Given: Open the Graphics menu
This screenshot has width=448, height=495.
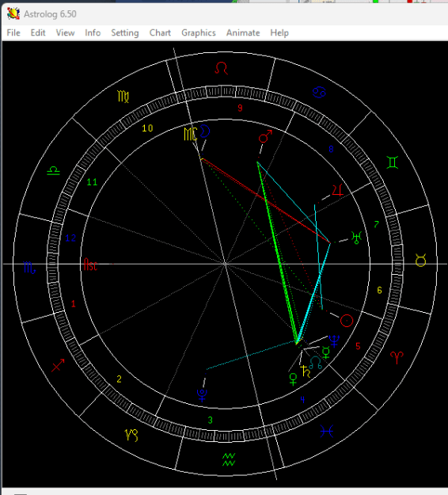Looking at the screenshot, I should click(x=199, y=32).
